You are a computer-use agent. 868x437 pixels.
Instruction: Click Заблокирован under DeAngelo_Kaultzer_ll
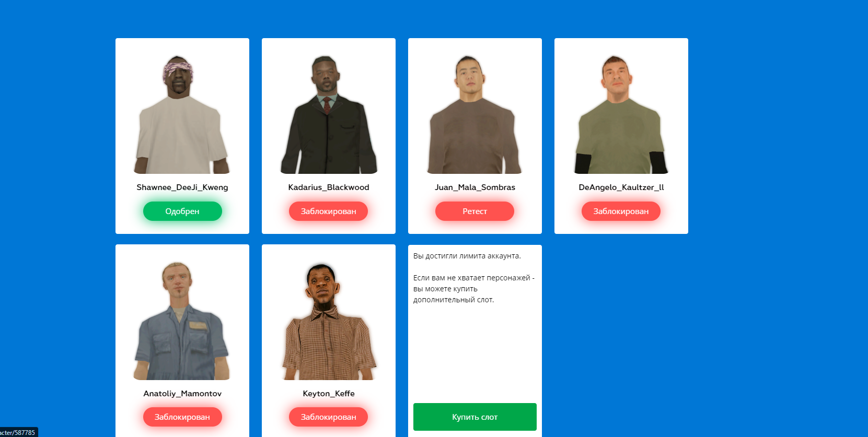(x=621, y=211)
